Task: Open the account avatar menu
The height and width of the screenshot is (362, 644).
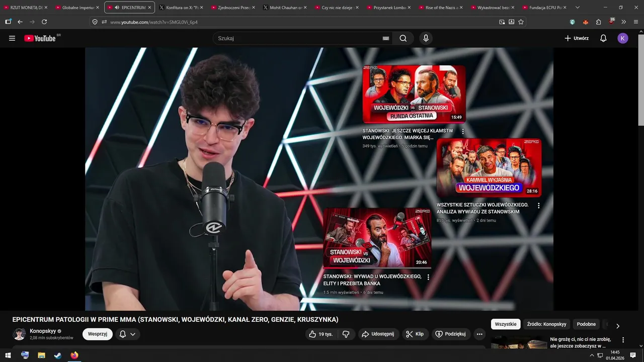Action: (x=623, y=38)
